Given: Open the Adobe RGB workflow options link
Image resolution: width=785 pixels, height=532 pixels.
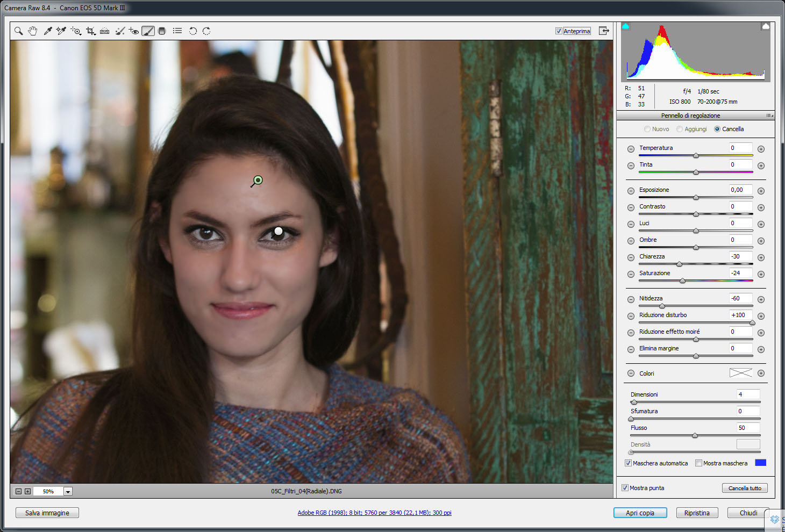Looking at the screenshot, I should (x=374, y=513).
